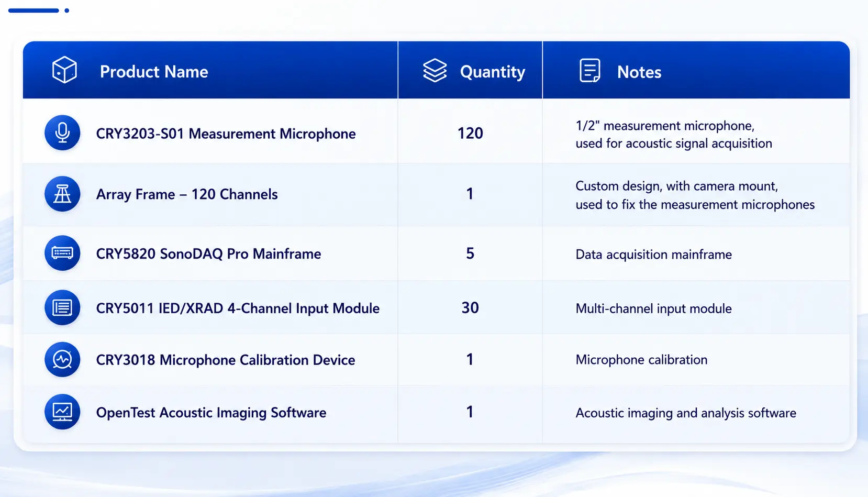Image resolution: width=868 pixels, height=497 pixels.
Task: Click the calibration waveform icon for CRY3018
Action: [x=62, y=360]
